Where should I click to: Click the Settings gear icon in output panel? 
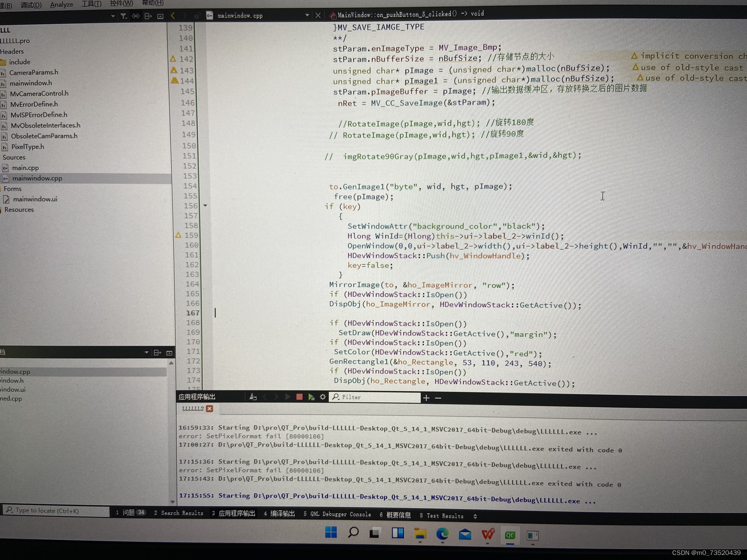coord(323,397)
